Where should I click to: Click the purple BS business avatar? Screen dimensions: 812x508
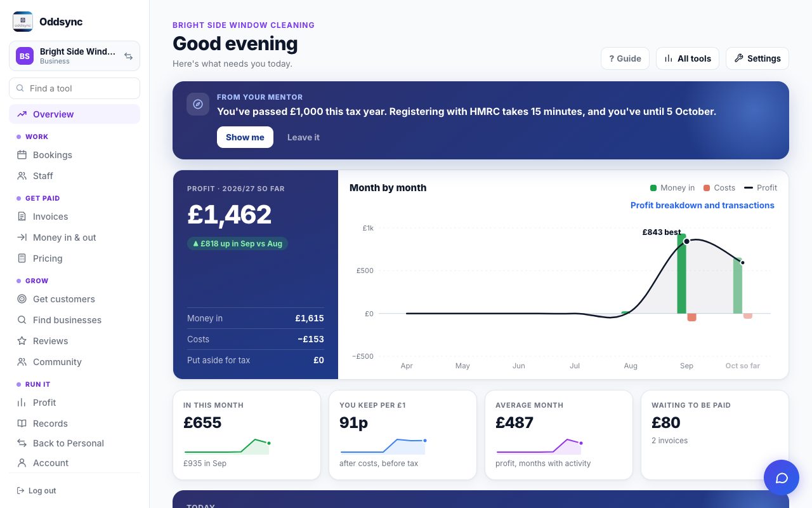coord(25,56)
